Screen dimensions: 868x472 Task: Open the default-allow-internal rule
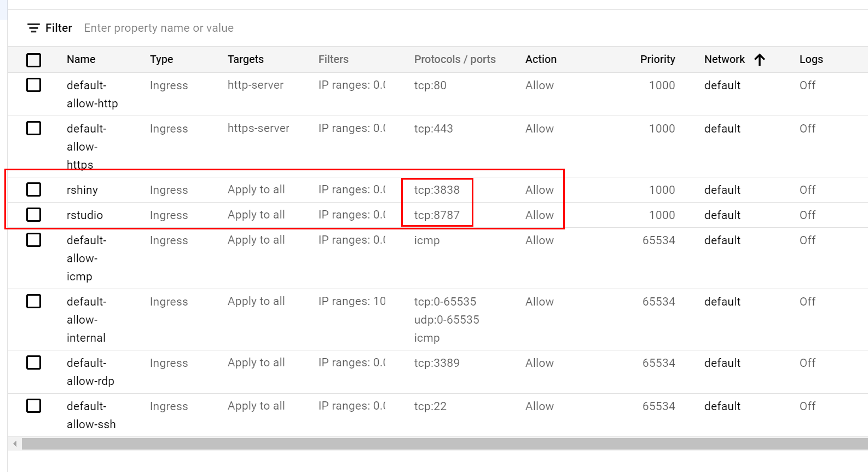point(86,320)
